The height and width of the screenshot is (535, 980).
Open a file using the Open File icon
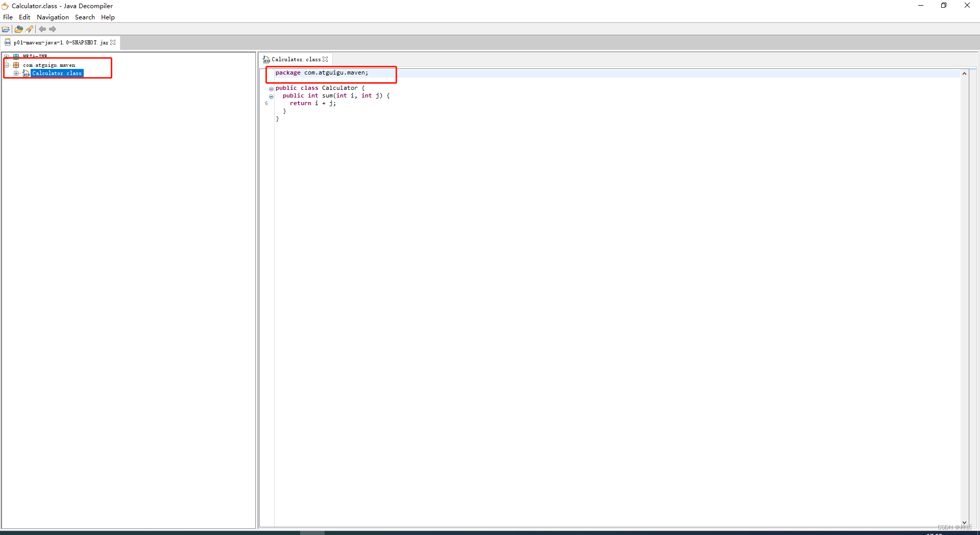(x=6, y=29)
